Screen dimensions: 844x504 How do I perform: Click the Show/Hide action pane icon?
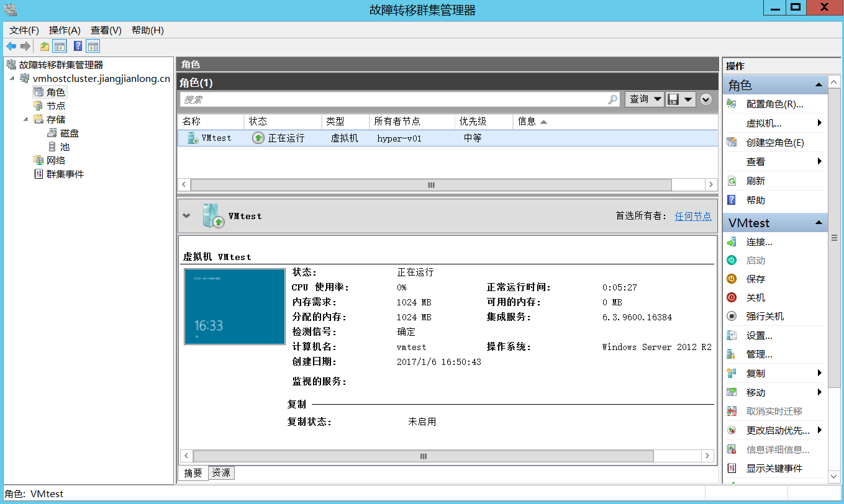pyautogui.click(x=93, y=47)
